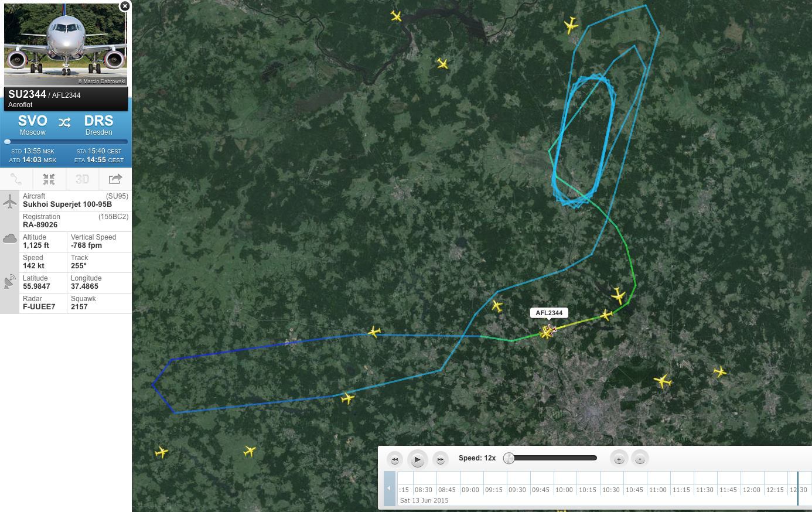This screenshot has height=512, width=812.
Task: Zoom out timeline with minus button
Action: (640, 459)
